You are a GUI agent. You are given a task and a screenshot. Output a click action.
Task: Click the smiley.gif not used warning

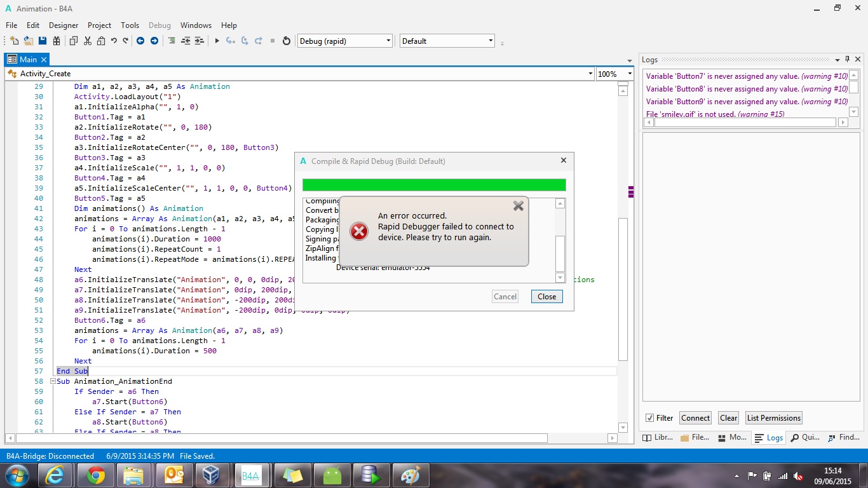pyautogui.click(x=715, y=114)
